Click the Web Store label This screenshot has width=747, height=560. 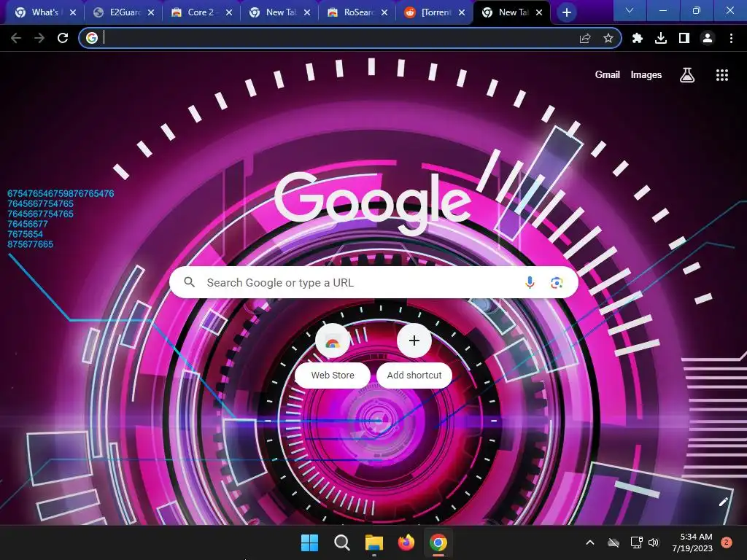coord(333,376)
